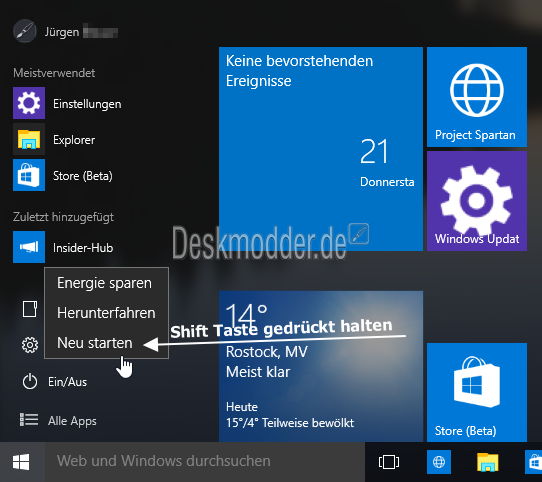Click the Keine bevorstehenden Ereignisse text

click(x=299, y=71)
